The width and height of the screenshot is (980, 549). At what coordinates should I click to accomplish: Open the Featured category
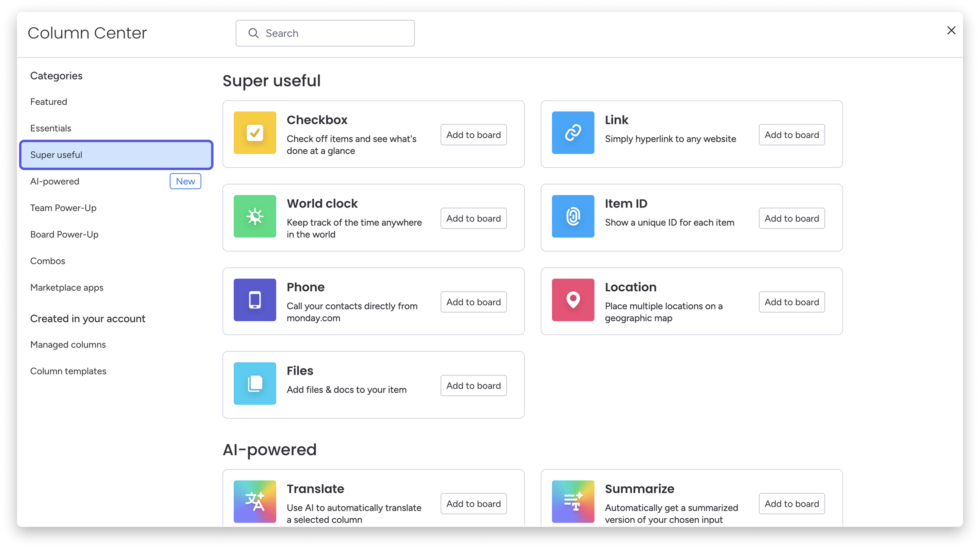click(49, 102)
